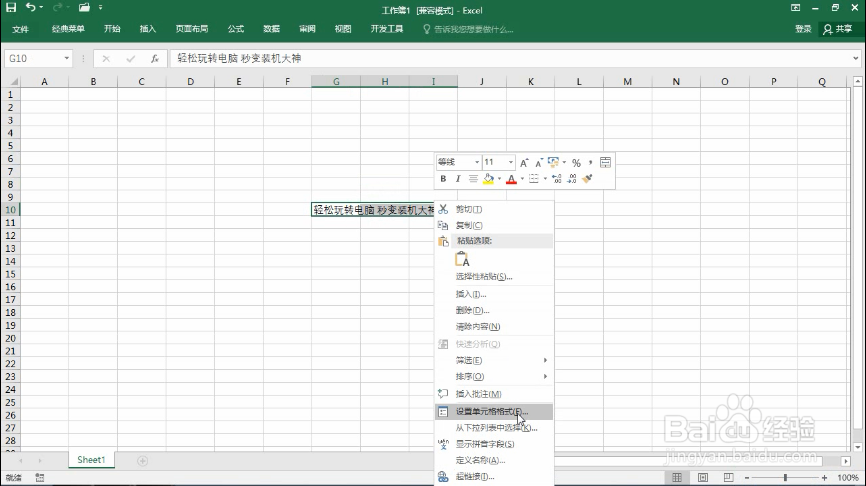This screenshot has width=866, height=486.
Task: Toggle Italic in the mini toolbar
Action: [x=457, y=179]
